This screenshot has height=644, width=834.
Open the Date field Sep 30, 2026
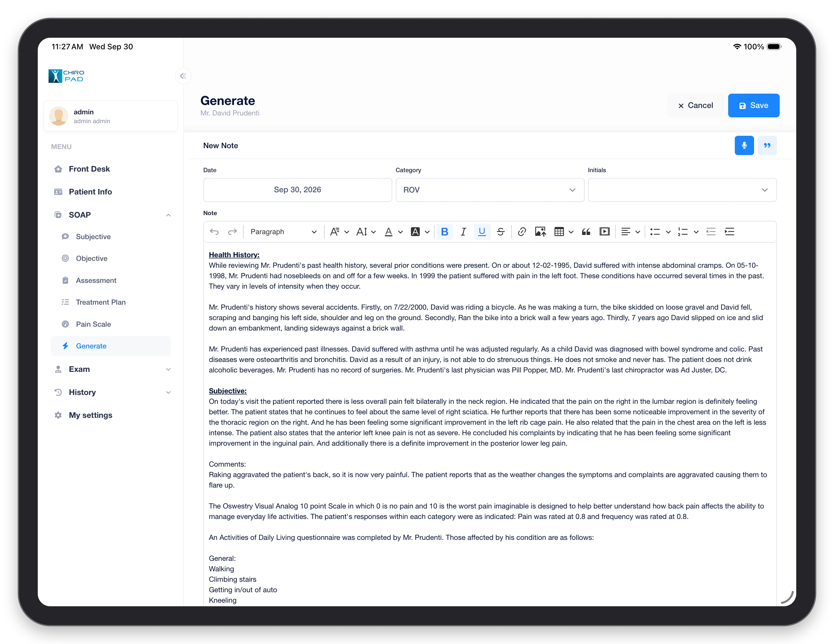[x=297, y=190]
